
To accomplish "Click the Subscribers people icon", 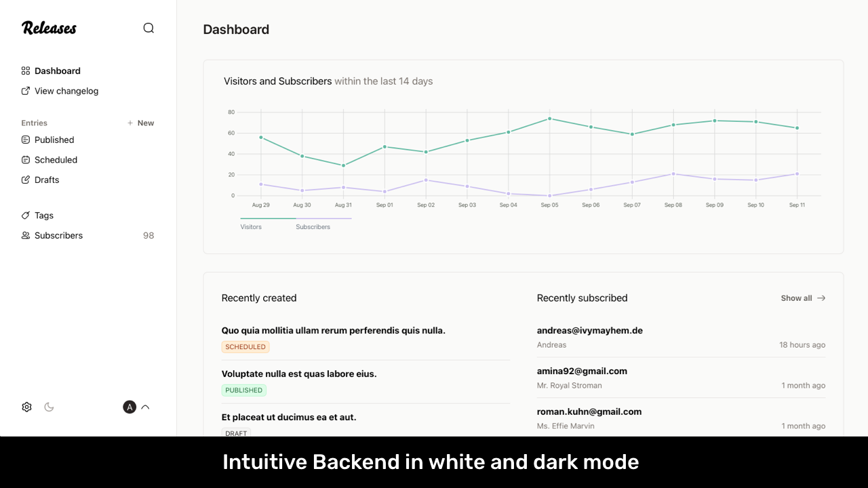I will coord(26,235).
